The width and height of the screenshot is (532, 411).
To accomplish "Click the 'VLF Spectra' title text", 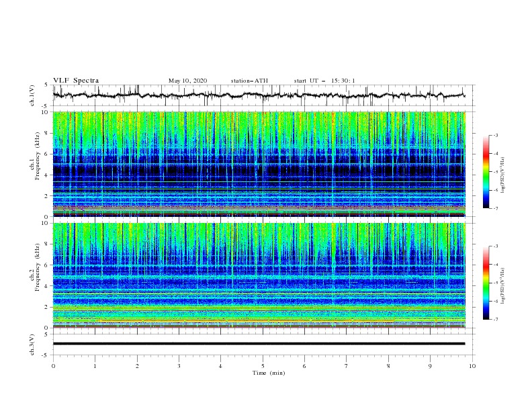I will coord(76,81).
